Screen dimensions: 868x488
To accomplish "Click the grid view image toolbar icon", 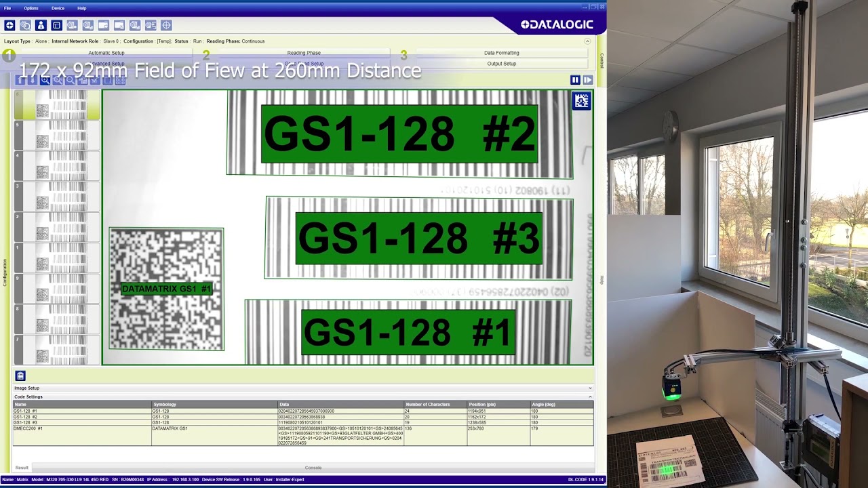I will coord(120,80).
